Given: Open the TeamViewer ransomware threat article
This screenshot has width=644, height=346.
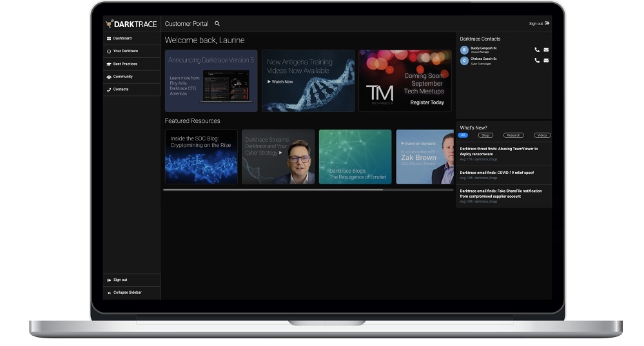Looking at the screenshot, I should pyautogui.click(x=498, y=151).
